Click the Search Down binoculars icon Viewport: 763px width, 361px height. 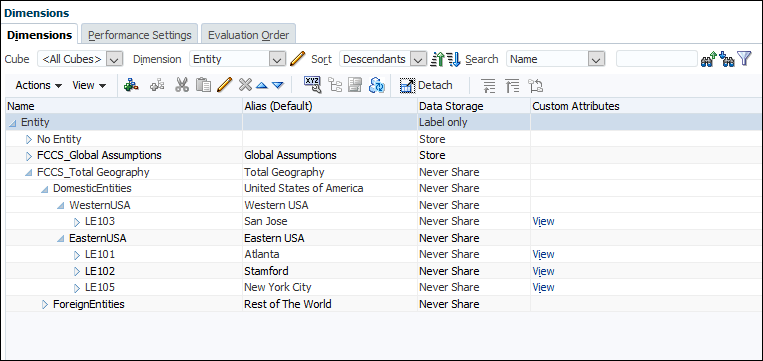pos(727,59)
